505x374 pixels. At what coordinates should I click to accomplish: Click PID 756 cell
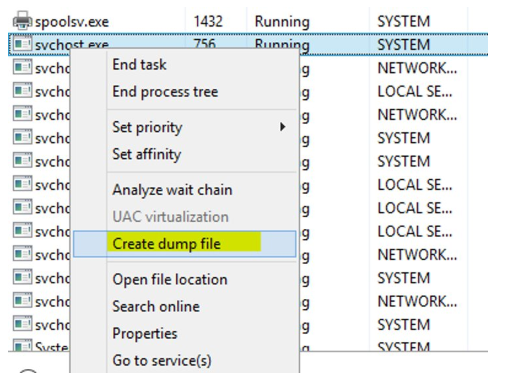pos(205,44)
